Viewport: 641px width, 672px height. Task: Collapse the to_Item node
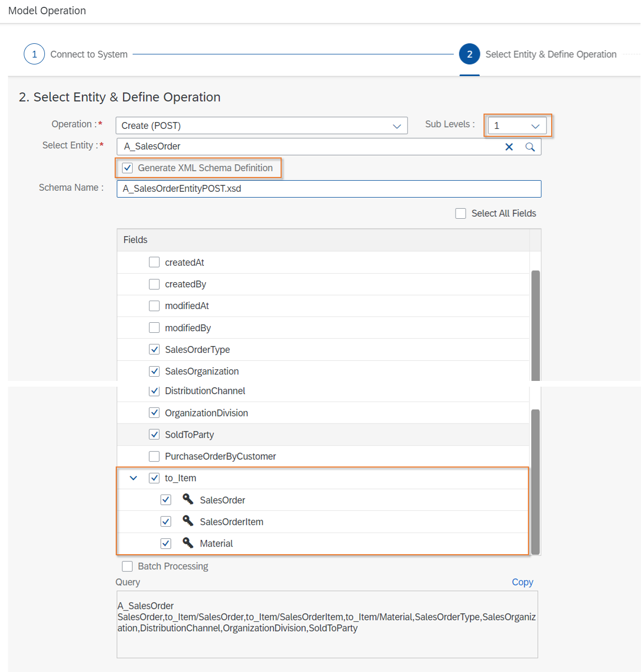[x=133, y=478]
